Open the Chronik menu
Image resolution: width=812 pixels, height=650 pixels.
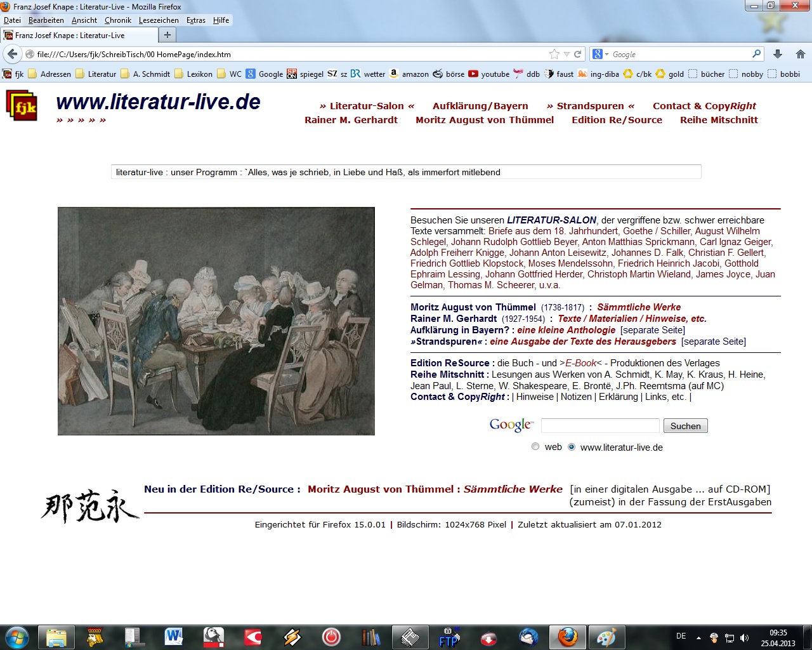pyautogui.click(x=118, y=20)
